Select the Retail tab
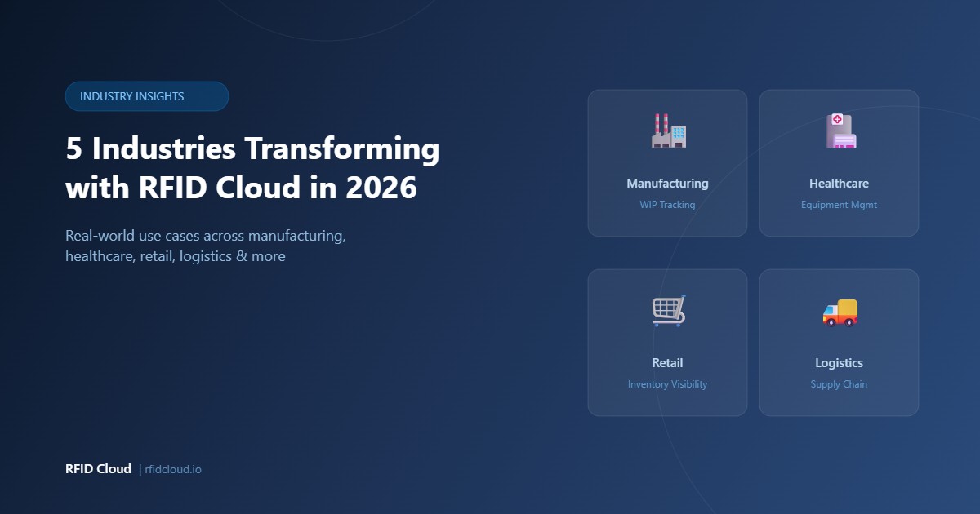The image size is (980, 514). (668, 362)
